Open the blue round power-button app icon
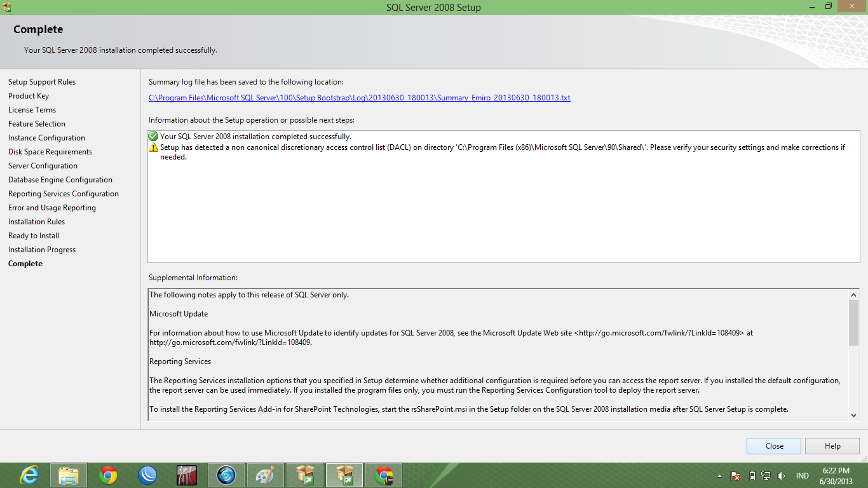 point(226,475)
